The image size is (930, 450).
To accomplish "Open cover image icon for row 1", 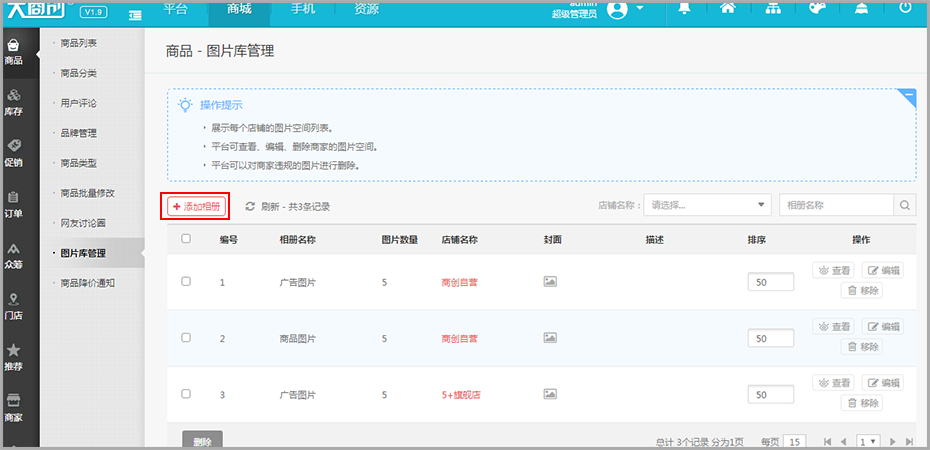I will point(550,282).
